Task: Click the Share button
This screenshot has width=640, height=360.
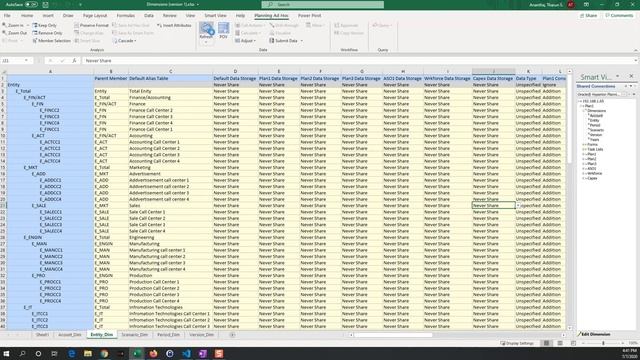Action: tap(588, 16)
